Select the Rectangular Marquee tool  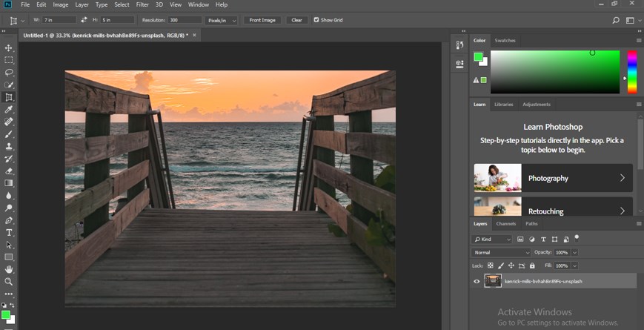click(9, 60)
